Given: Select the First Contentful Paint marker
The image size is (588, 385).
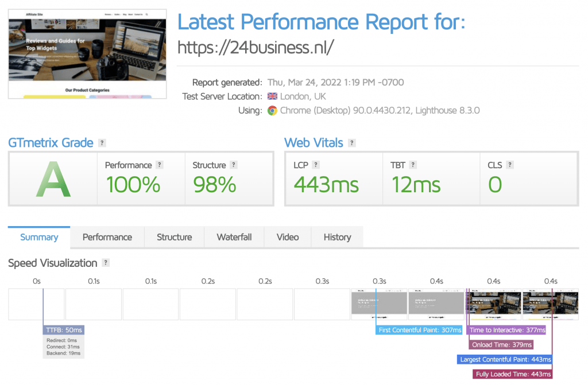Looking at the screenshot, I should pos(420,330).
